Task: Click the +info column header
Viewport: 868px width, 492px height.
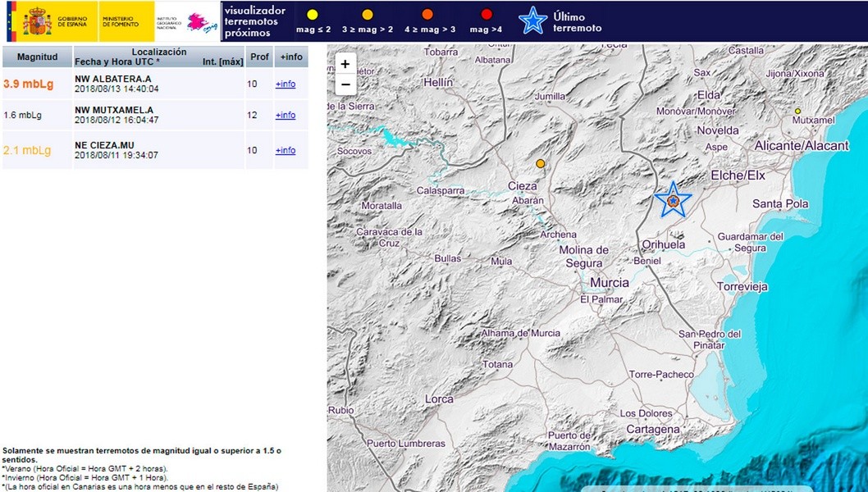Action: coord(291,57)
